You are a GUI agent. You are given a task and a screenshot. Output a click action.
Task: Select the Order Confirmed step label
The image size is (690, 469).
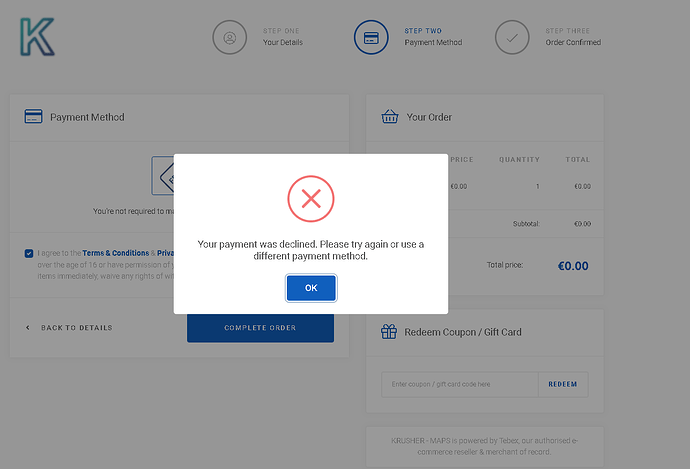573,42
